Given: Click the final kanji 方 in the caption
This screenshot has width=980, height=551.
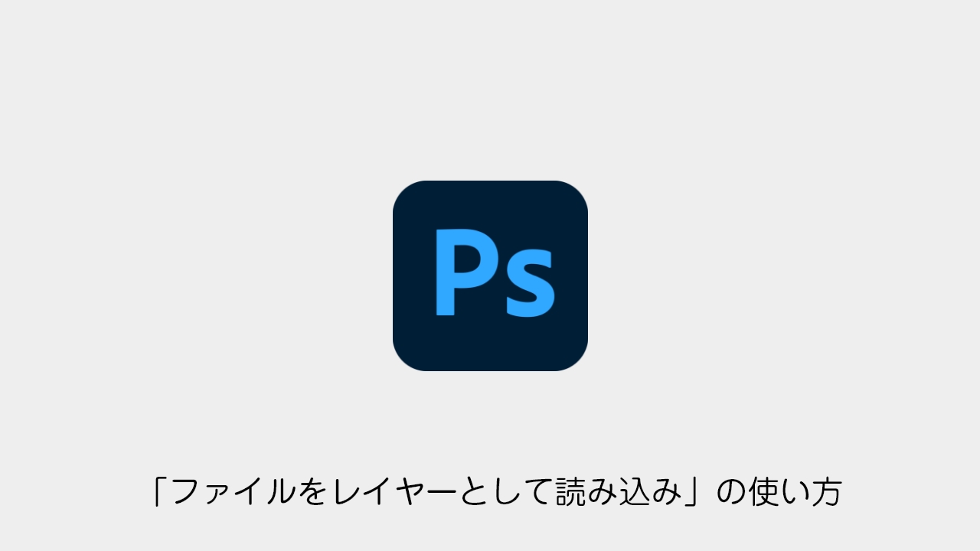Looking at the screenshot, I should (x=826, y=492).
